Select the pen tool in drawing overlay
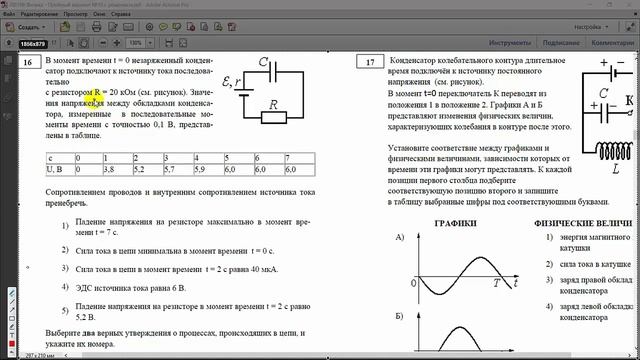 (12, 293)
